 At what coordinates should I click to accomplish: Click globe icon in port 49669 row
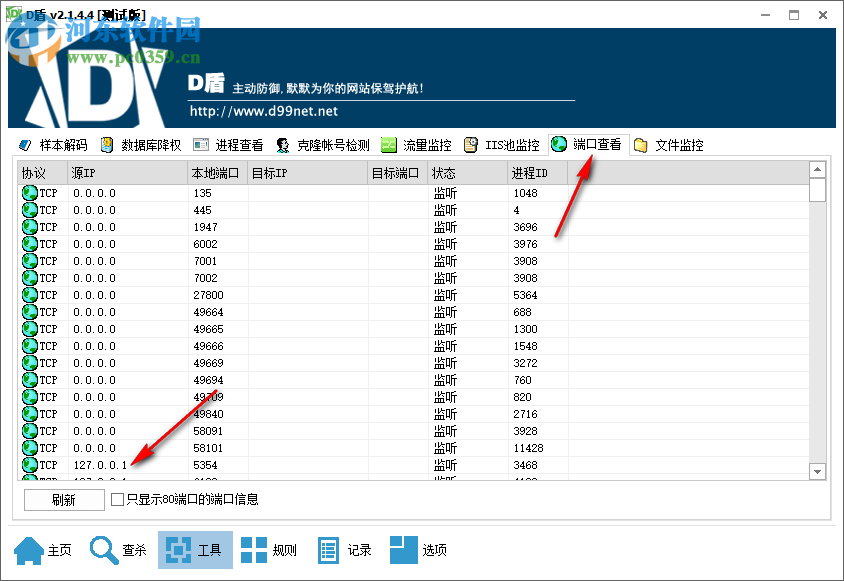[x=30, y=363]
